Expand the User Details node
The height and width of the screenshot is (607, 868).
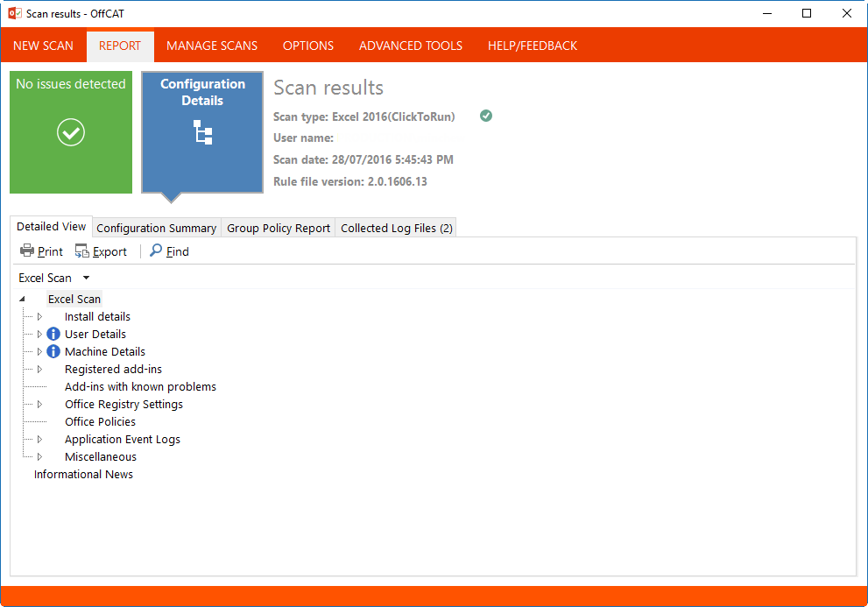point(39,334)
